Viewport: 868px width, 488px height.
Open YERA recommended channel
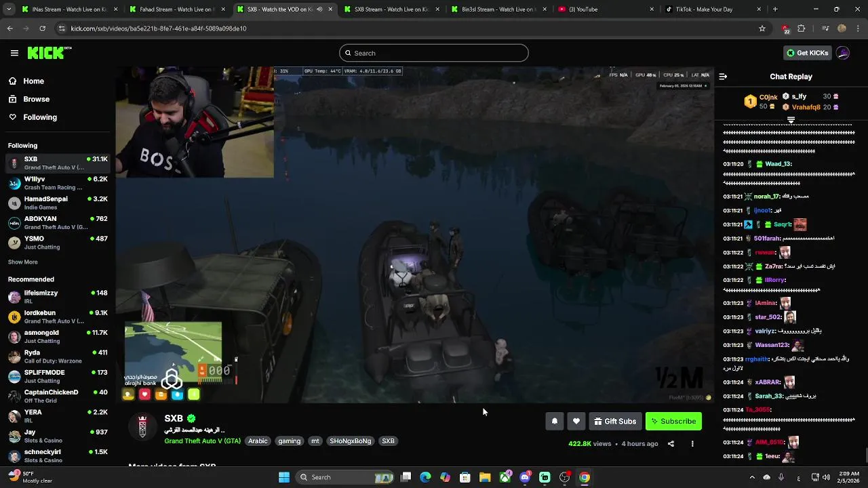tap(58, 415)
